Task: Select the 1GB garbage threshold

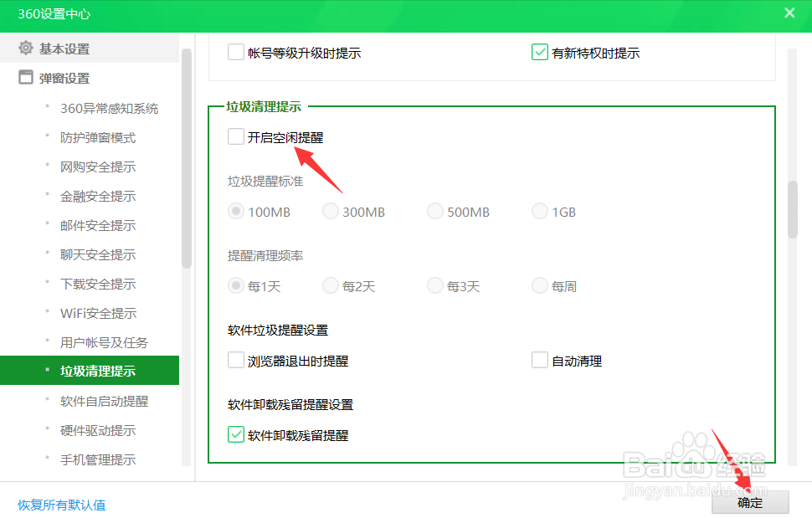Action: tap(540, 211)
